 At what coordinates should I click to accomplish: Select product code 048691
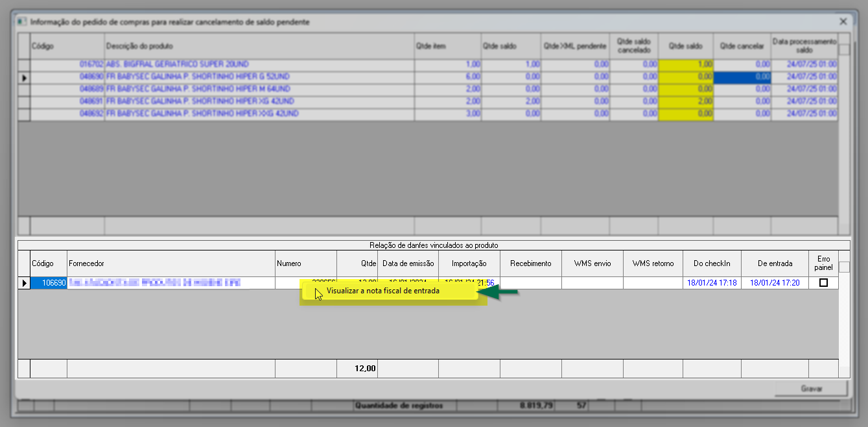pyautogui.click(x=68, y=101)
